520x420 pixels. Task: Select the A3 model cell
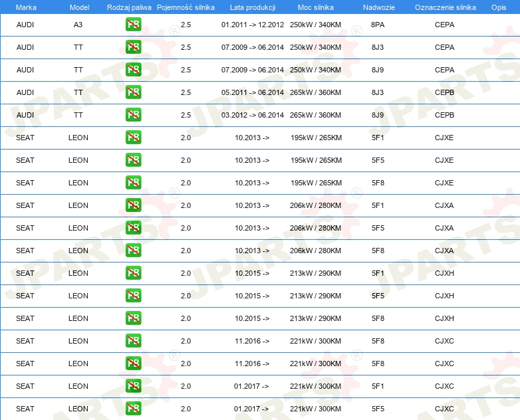78,25
